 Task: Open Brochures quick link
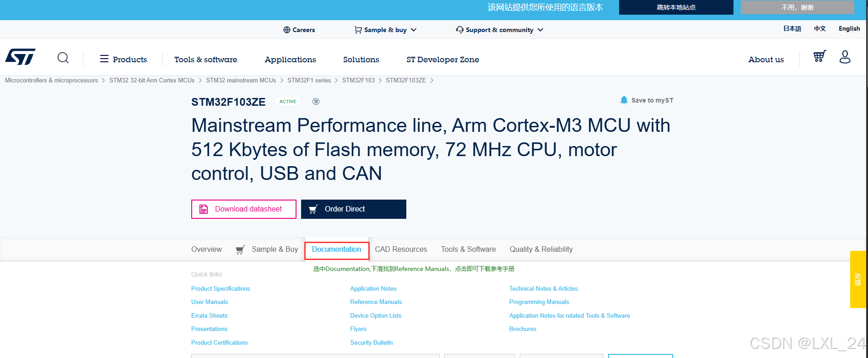[523, 329]
